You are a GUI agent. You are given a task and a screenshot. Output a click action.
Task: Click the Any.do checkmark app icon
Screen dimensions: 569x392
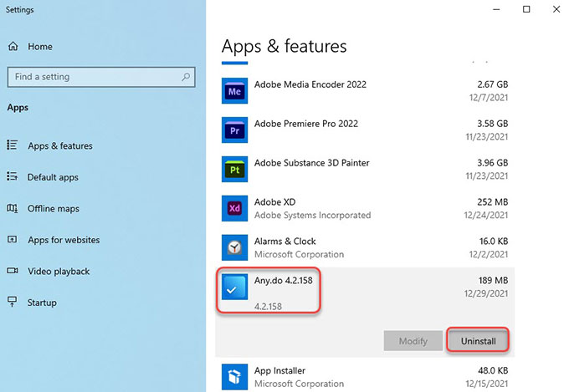235,287
